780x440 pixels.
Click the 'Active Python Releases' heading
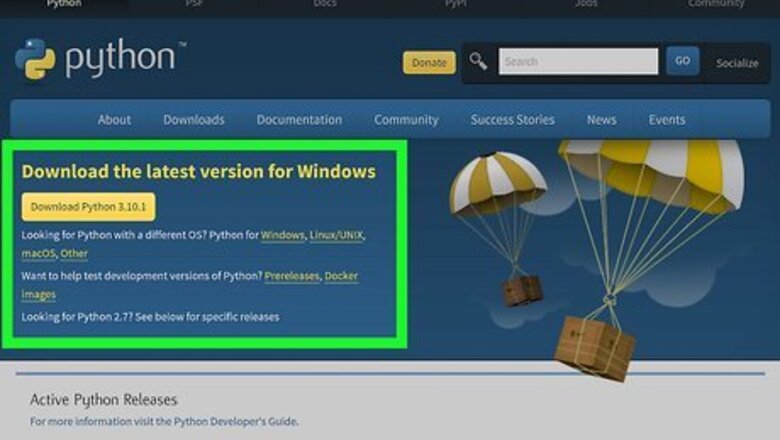click(x=103, y=400)
